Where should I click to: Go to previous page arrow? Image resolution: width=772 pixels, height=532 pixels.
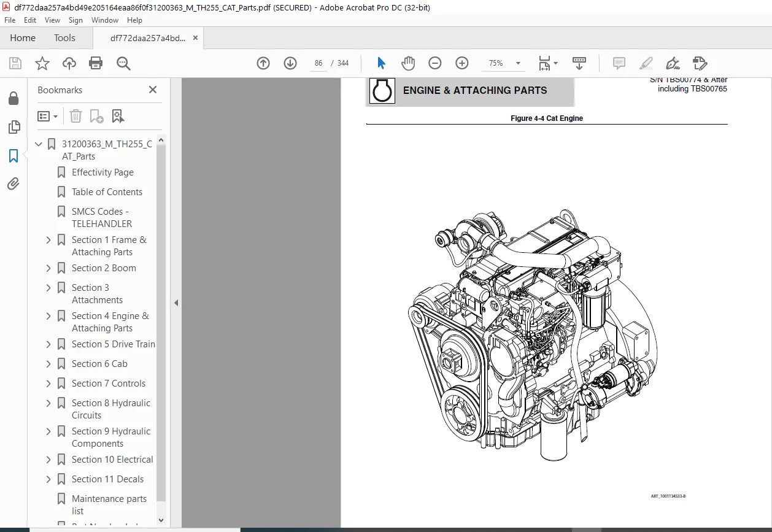tap(263, 63)
